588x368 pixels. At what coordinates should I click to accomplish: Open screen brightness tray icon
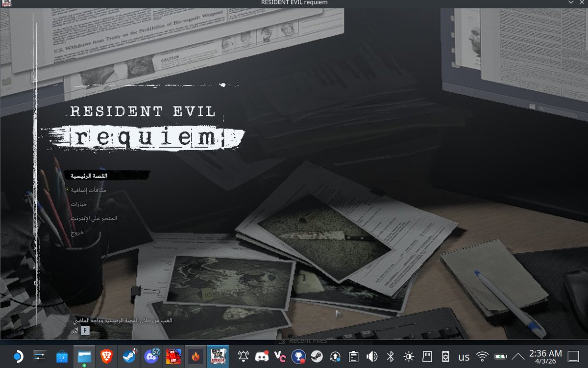click(x=409, y=356)
